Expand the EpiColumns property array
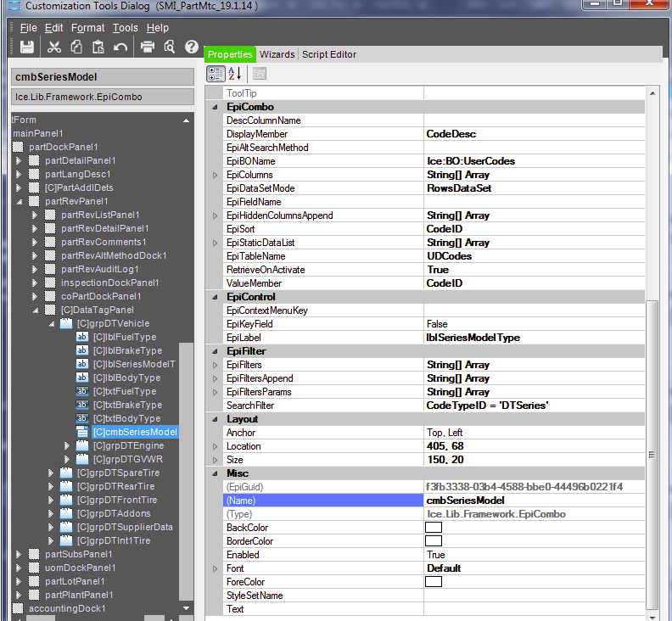 (x=215, y=175)
